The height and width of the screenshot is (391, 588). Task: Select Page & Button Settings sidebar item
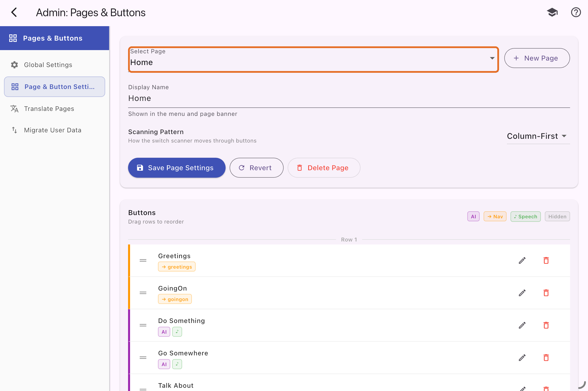(x=55, y=87)
